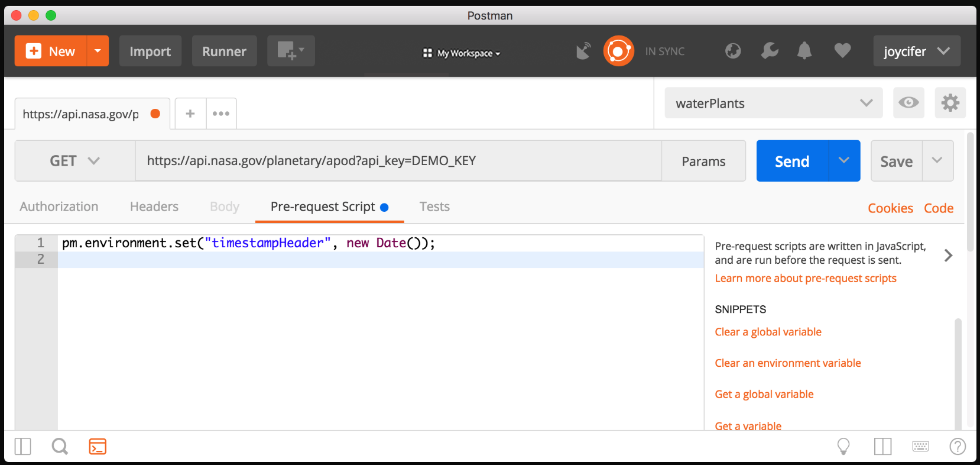Click the proxy capture satellite icon
The width and height of the screenshot is (980, 465).
(x=583, y=51)
